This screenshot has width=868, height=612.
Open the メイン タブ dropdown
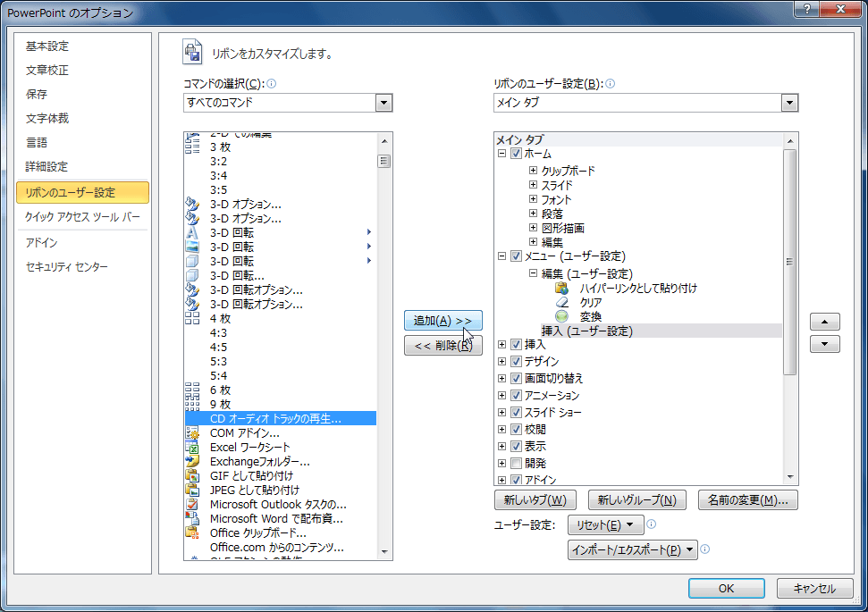[x=789, y=103]
